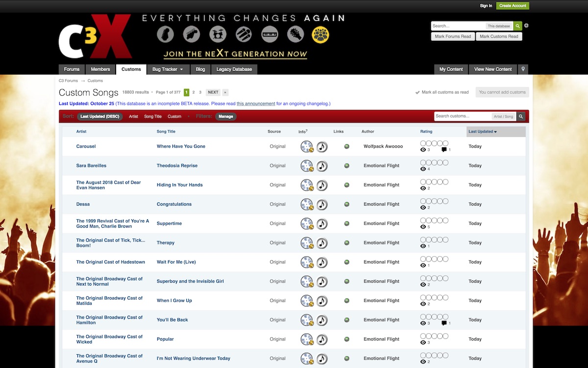Click the drum kit icon in banner
The width and height of the screenshot is (588, 368).
tap(218, 34)
